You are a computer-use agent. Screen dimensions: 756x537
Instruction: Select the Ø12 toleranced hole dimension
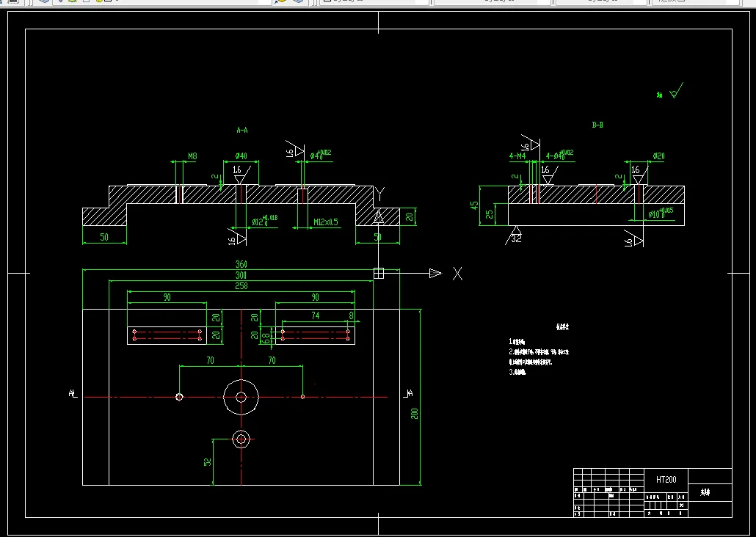265,221
